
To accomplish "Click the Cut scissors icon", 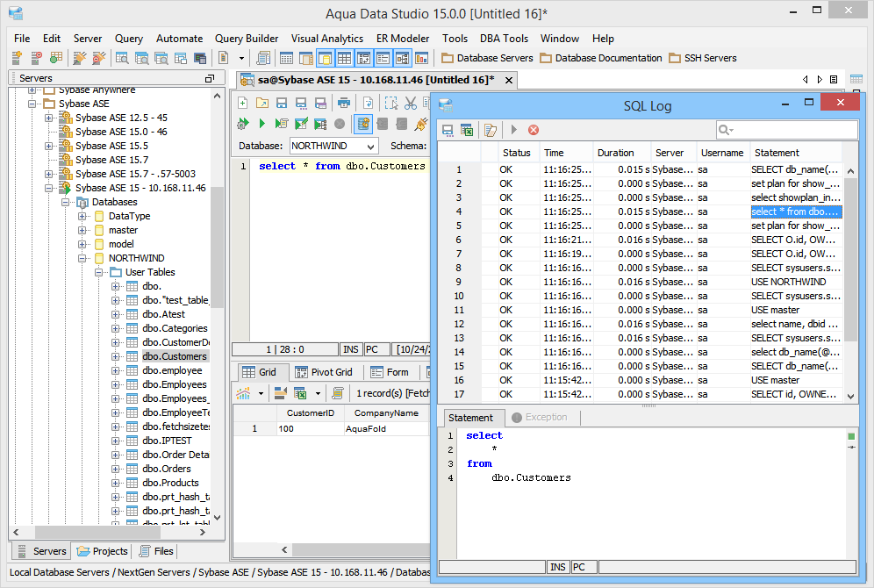I will [x=411, y=103].
